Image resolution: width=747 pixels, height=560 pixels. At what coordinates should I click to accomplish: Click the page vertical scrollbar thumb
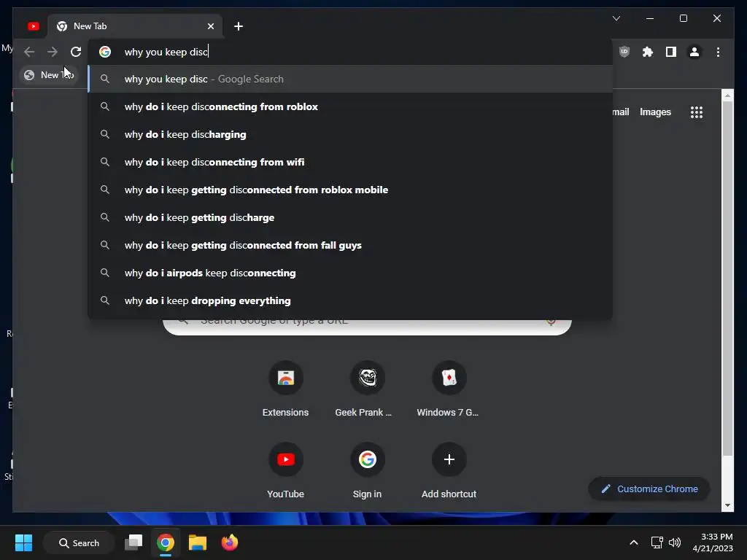727,279
